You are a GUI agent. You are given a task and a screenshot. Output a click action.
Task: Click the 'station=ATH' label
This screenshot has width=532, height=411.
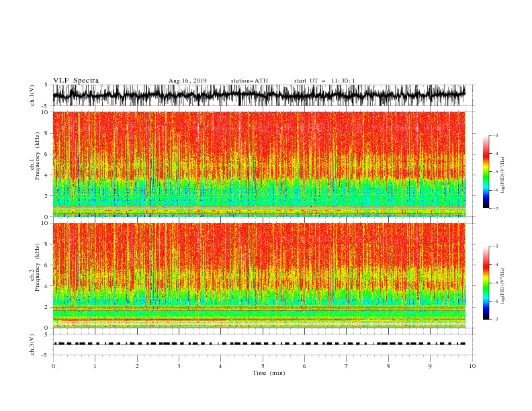coord(249,81)
